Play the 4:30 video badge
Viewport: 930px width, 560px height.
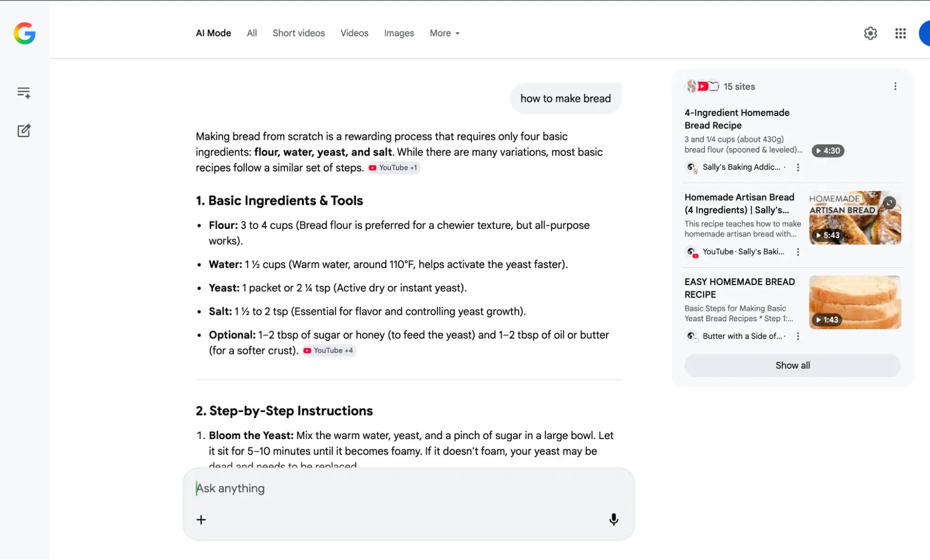pos(828,151)
